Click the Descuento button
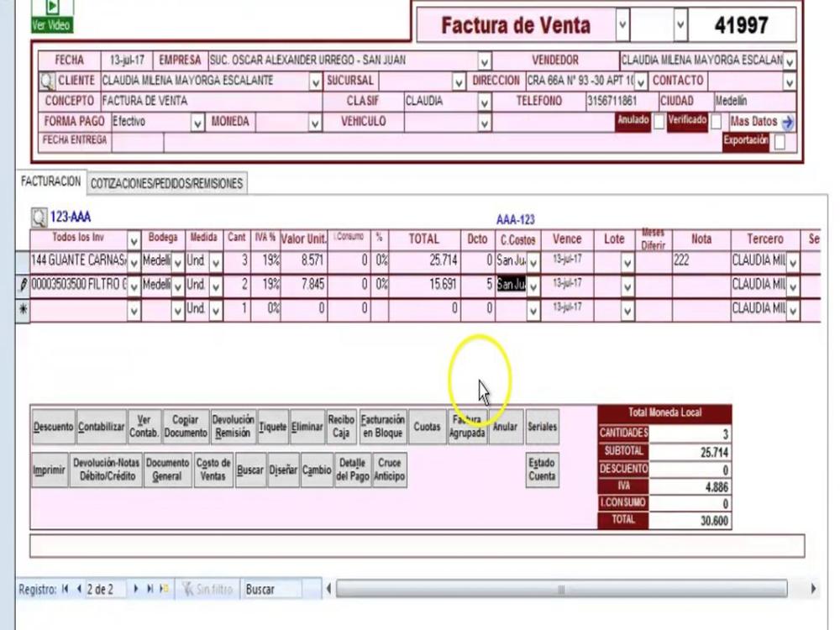Screen dimensions: 840x630 tap(54, 427)
